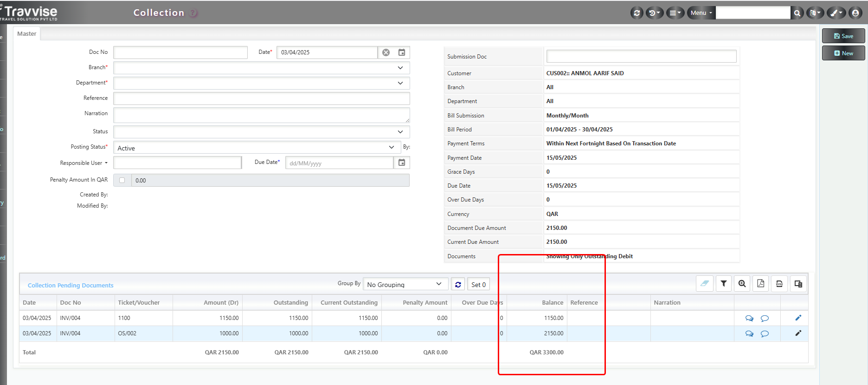This screenshot has height=385, width=868.
Task: Open double-bubble comments for ticket 1100 row
Action: [749, 318]
